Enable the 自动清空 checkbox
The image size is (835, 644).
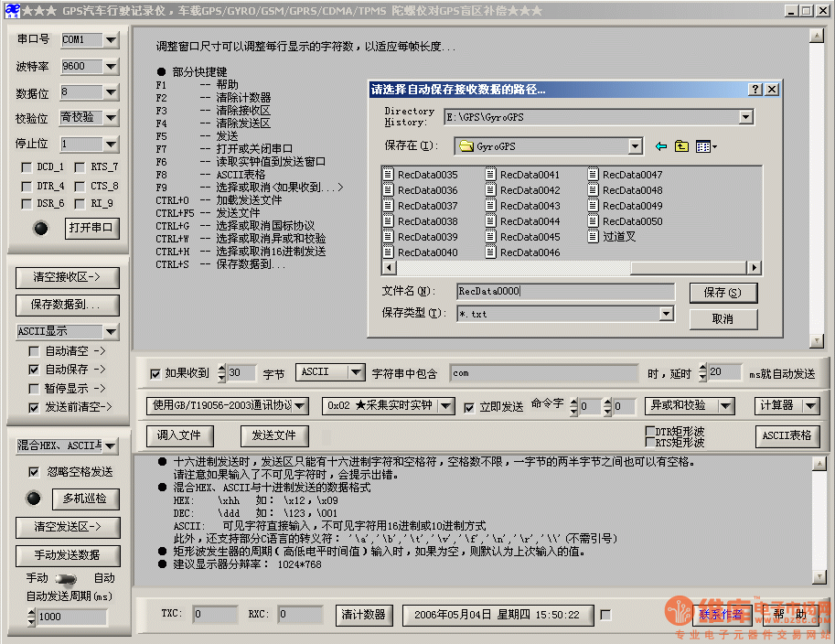pos(35,351)
